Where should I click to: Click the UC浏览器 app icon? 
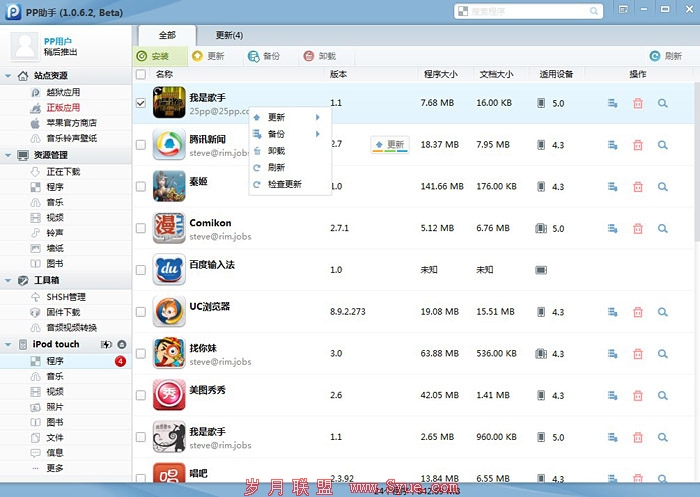click(169, 311)
